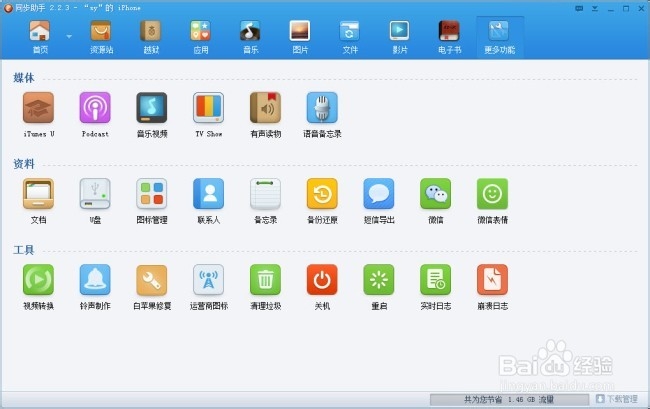The image size is (650, 409).
Task: Select the 更多功能 more features tab
Action: (500, 37)
